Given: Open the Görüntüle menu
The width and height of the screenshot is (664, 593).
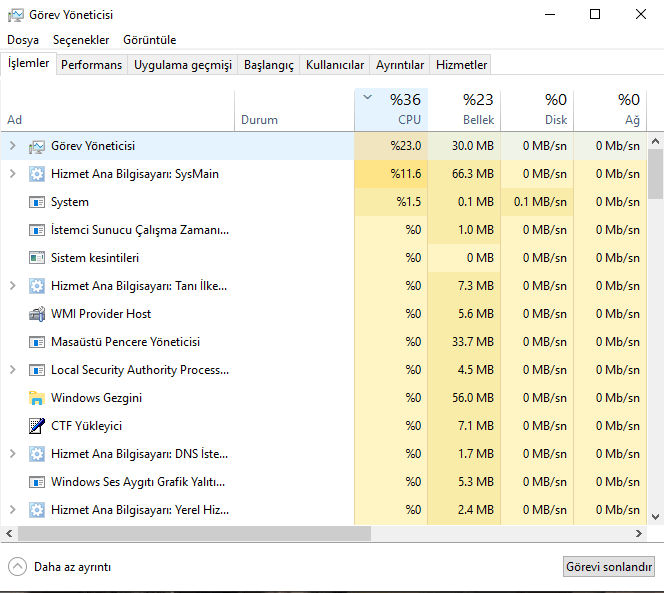Looking at the screenshot, I should pyautogui.click(x=149, y=40).
